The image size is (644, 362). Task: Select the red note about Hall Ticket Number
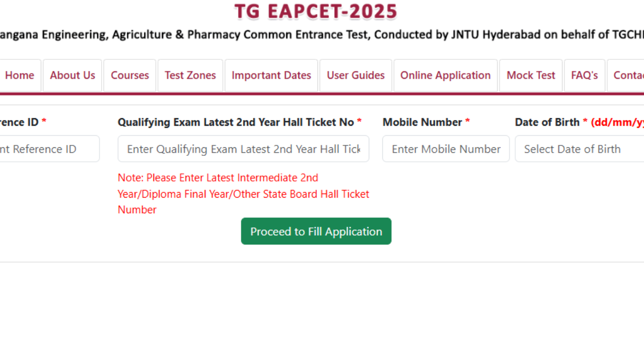click(244, 194)
